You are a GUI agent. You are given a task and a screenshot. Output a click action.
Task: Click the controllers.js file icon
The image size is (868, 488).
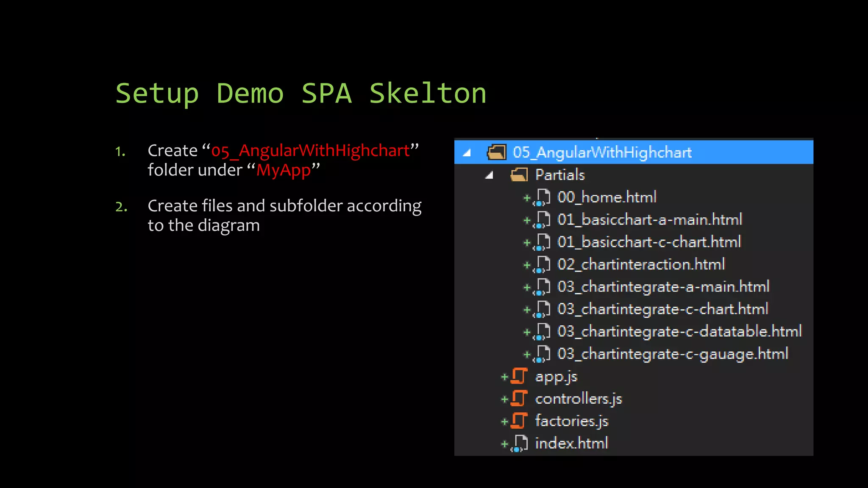click(x=519, y=399)
